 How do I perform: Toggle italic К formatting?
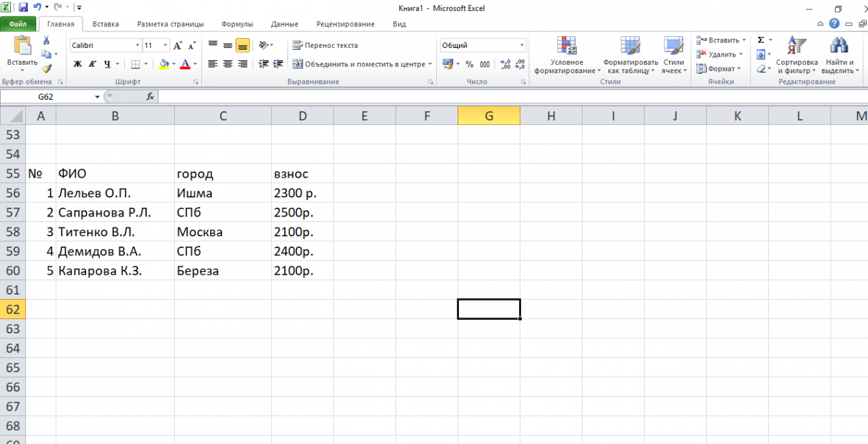(92, 64)
